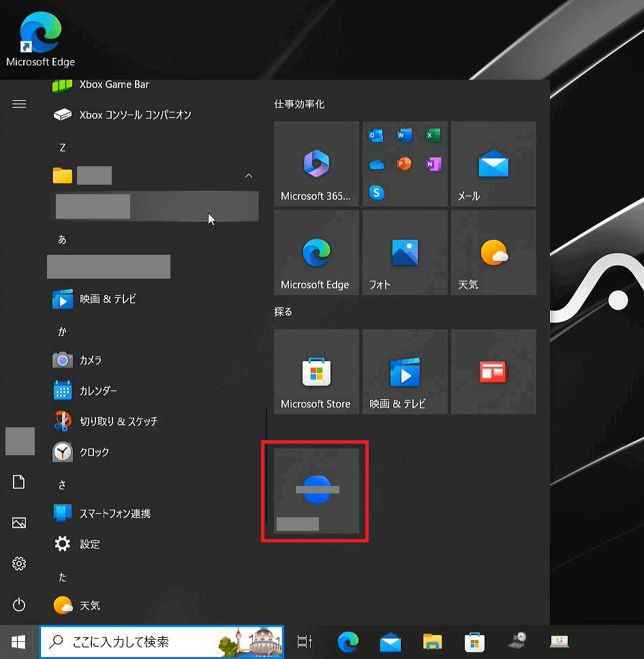Screen dimensions: 644x659
Task: Click the Windows Start button
Action: click(x=19, y=642)
